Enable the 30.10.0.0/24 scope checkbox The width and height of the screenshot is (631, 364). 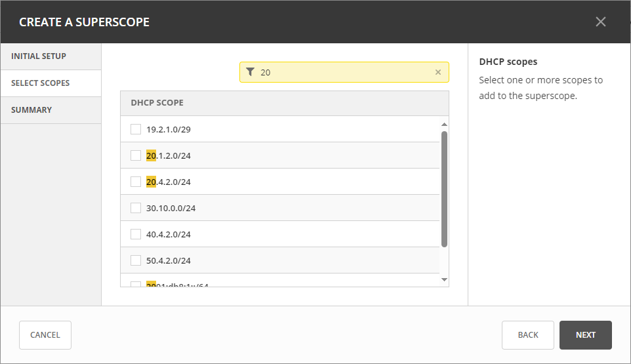136,208
